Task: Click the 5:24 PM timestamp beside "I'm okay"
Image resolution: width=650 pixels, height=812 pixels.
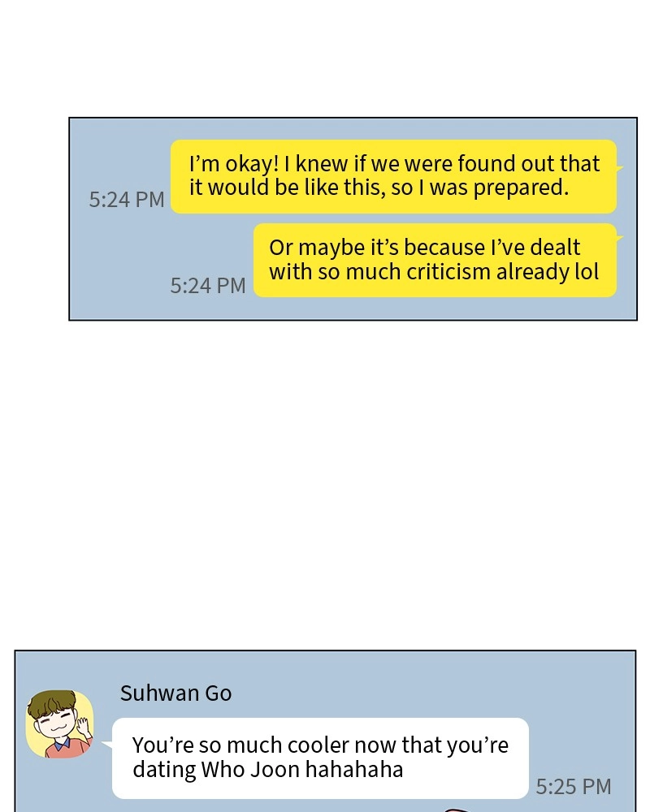Action: pos(127,200)
